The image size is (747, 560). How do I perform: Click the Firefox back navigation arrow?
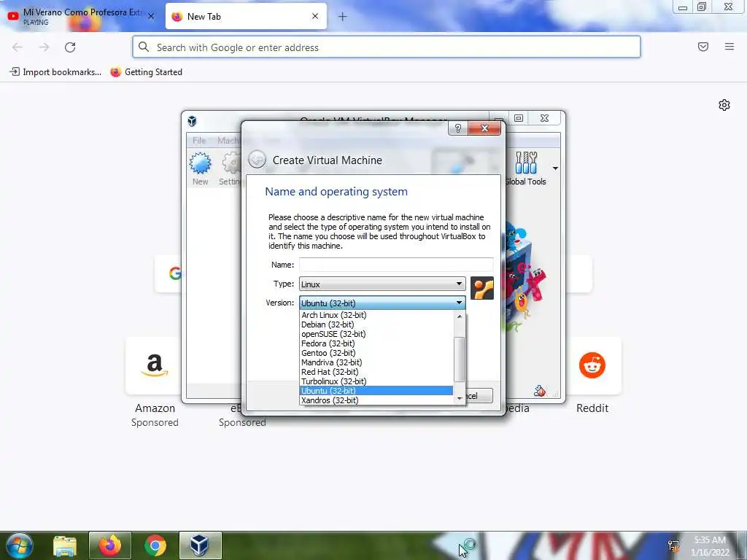[x=18, y=47]
